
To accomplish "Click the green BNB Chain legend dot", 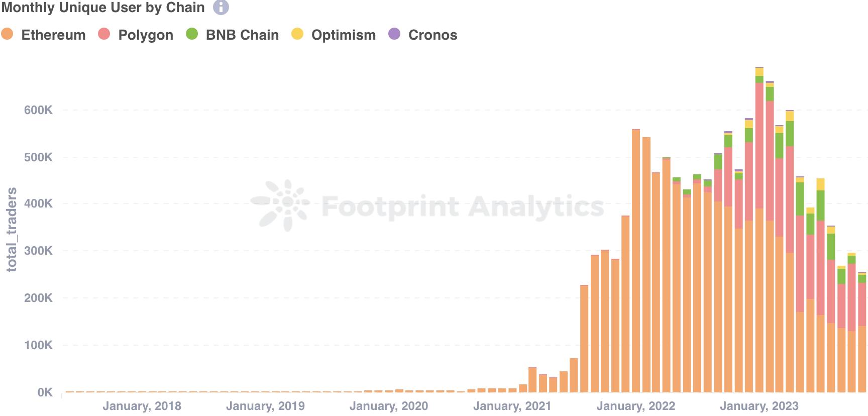I will pyautogui.click(x=192, y=34).
